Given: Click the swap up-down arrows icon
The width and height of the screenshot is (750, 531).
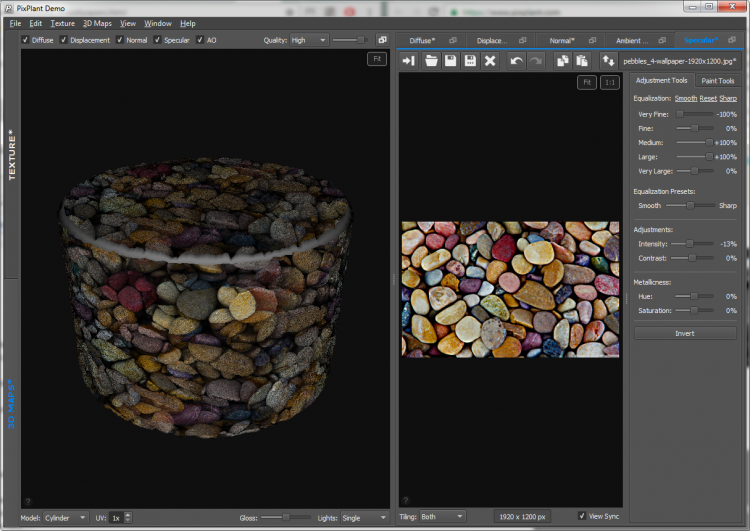Looking at the screenshot, I should (x=607, y=61).
